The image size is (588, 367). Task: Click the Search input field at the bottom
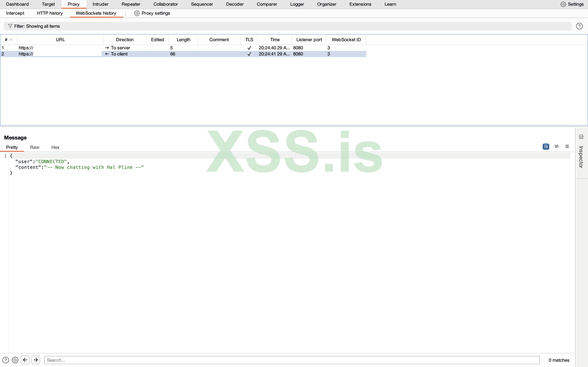pyautogui.click(x=170, y=360)
